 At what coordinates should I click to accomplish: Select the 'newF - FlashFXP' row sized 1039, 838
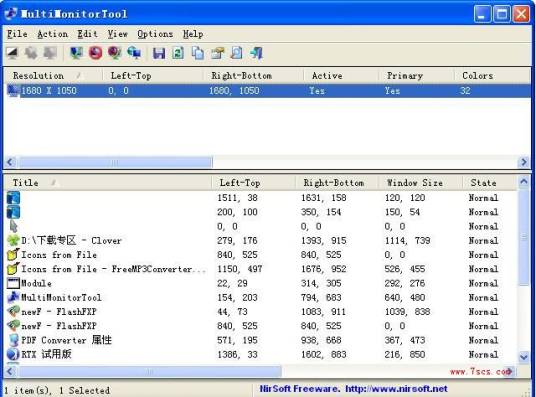pos(261,312)
